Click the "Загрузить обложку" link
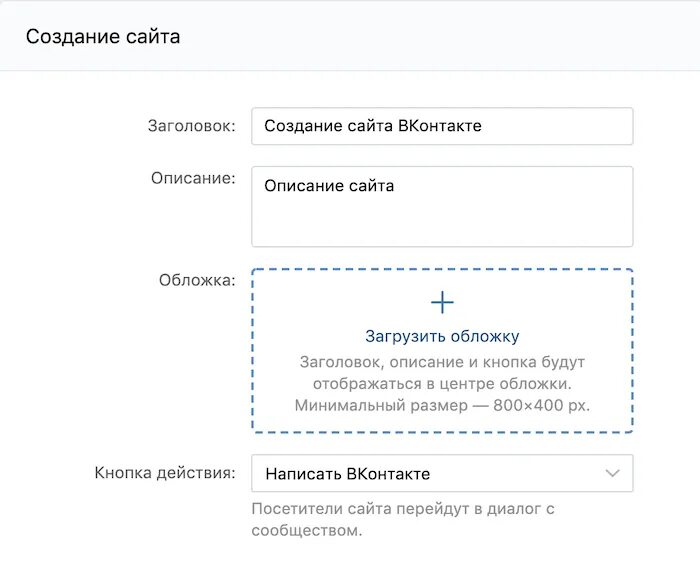The image size is (700, 574). [442, 336]
